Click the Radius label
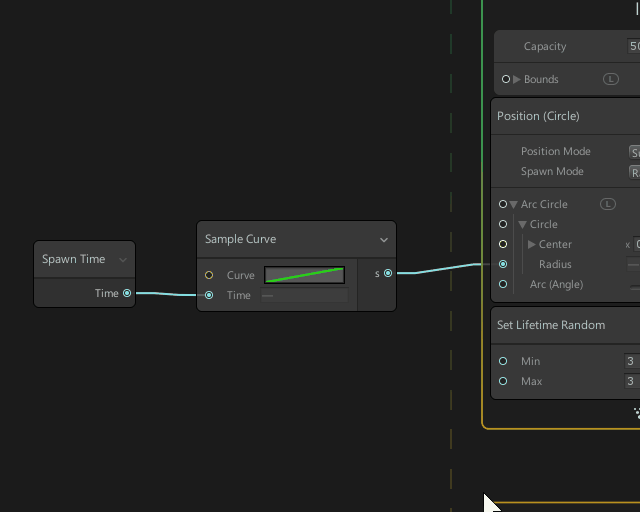The image size is (640, 512). pyautogui.click(x=555, y=264)
